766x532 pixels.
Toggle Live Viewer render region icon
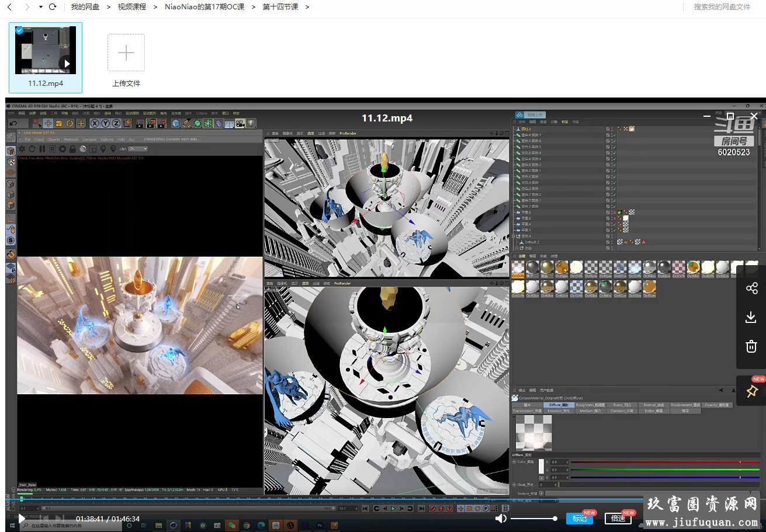[x=93, y=148]
